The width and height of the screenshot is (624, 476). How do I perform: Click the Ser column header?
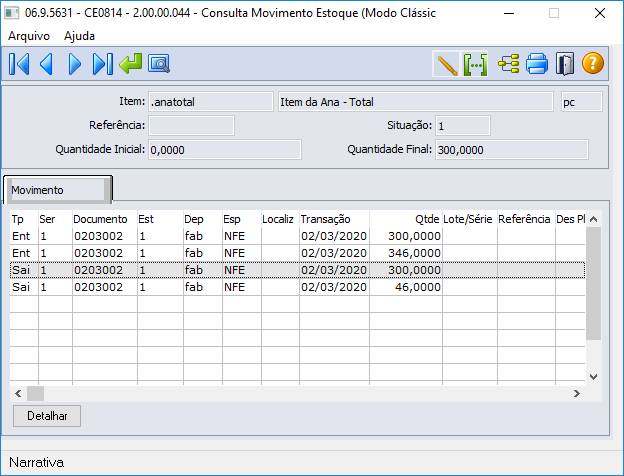(x=55, y=219)
